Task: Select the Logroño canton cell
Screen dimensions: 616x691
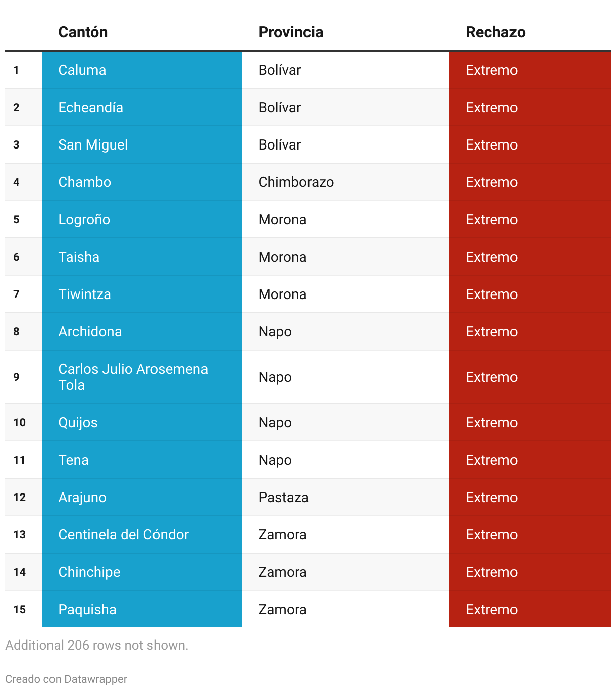Action: click(x=142, y=219)
